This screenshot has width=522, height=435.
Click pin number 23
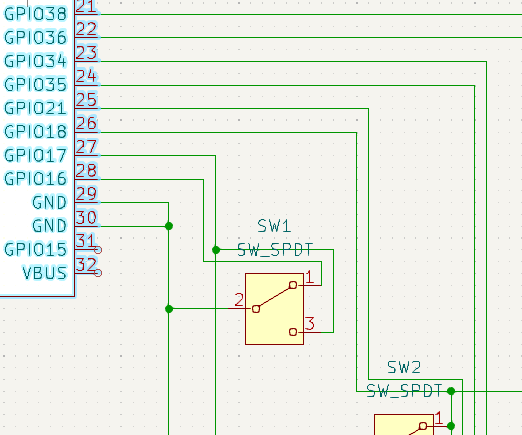click(x=86, y=53)
